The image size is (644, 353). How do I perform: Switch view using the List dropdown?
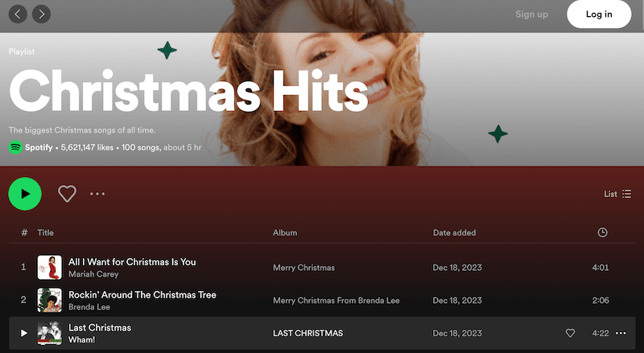point(617,194)
